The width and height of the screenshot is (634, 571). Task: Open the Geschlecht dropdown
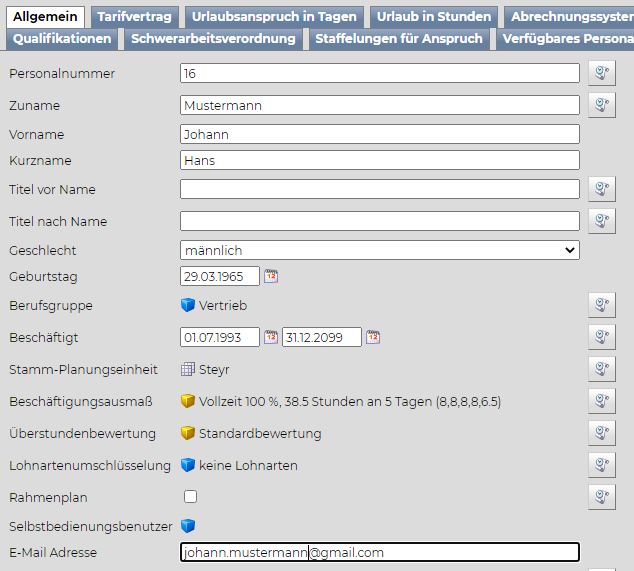[379, 250]
